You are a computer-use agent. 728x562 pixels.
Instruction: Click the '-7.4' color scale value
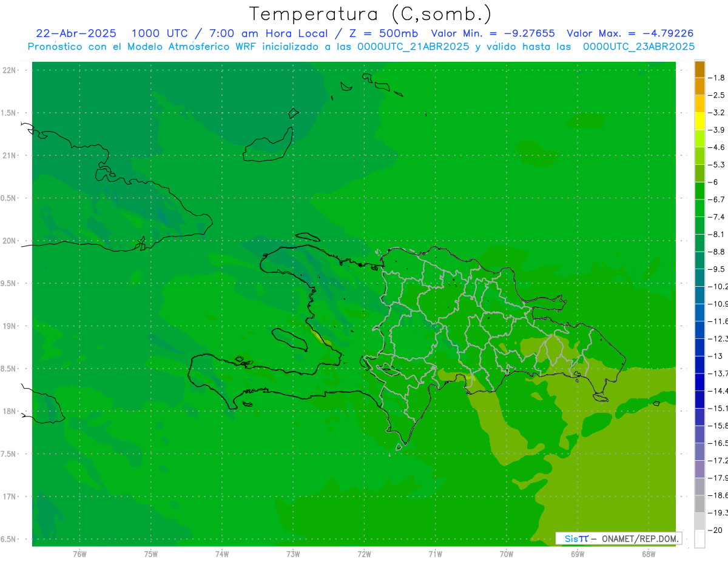[717, 216]
